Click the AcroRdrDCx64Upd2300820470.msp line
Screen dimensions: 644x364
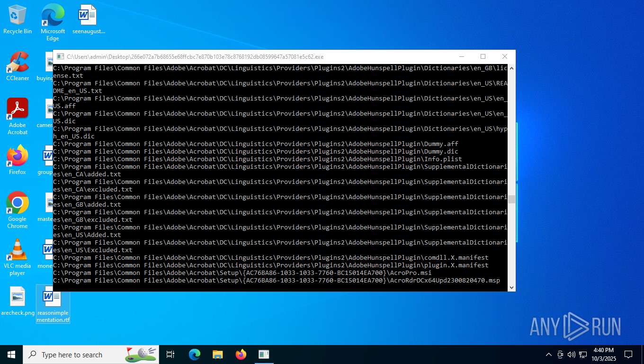pos(277,281)
